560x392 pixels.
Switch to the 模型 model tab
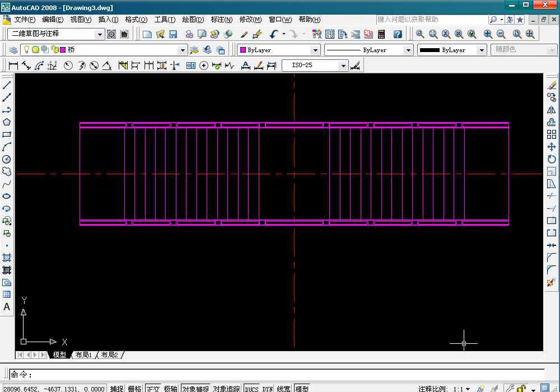59,355
